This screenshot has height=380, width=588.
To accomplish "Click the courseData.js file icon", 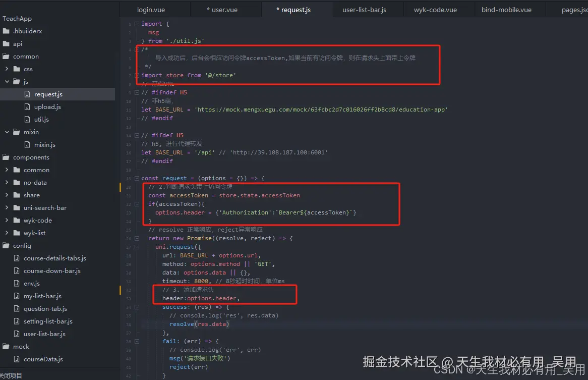I will pyautogui.click(x=17, y=359).
